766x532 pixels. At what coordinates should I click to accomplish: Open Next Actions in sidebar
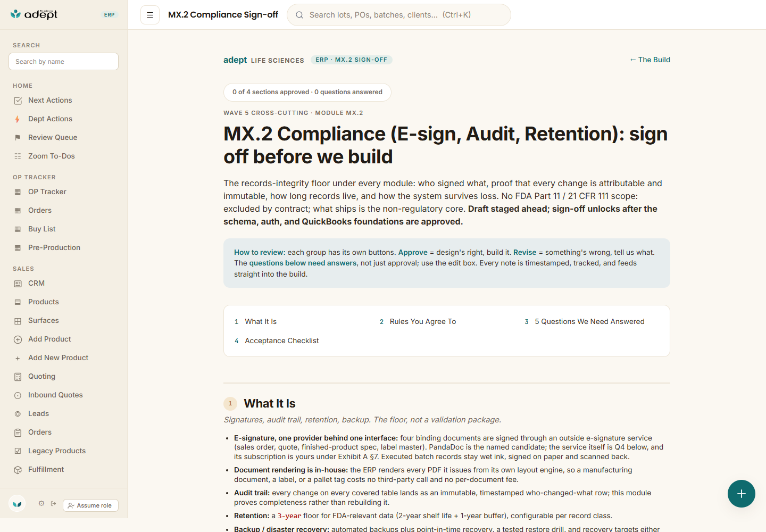point(64,100)
